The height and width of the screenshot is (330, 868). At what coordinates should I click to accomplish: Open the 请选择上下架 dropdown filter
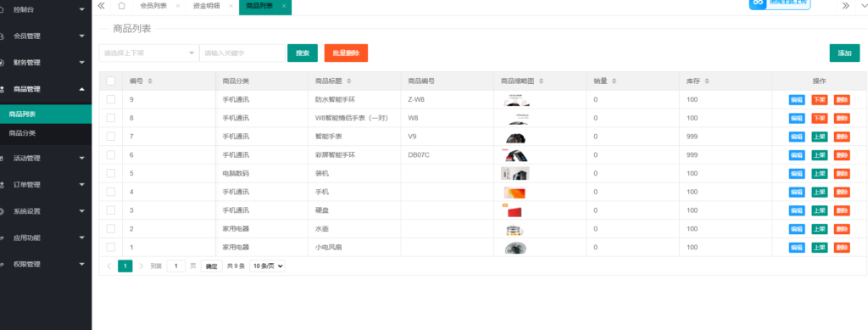click(x=149, y=53)
